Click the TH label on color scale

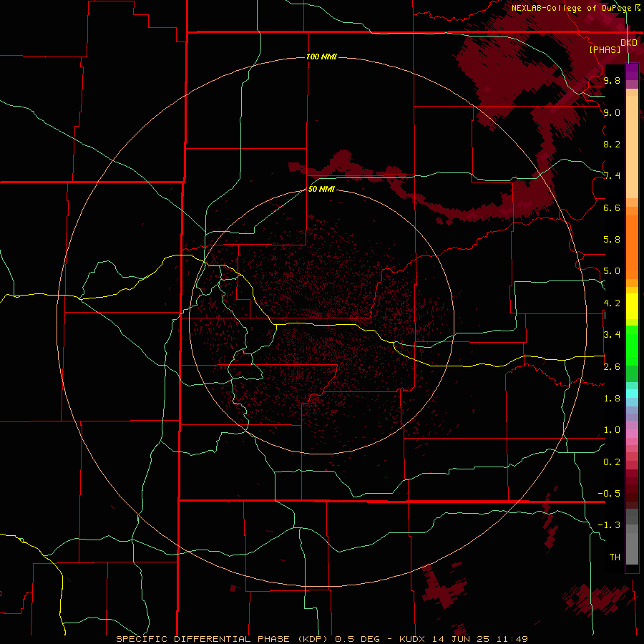point(615,557)
